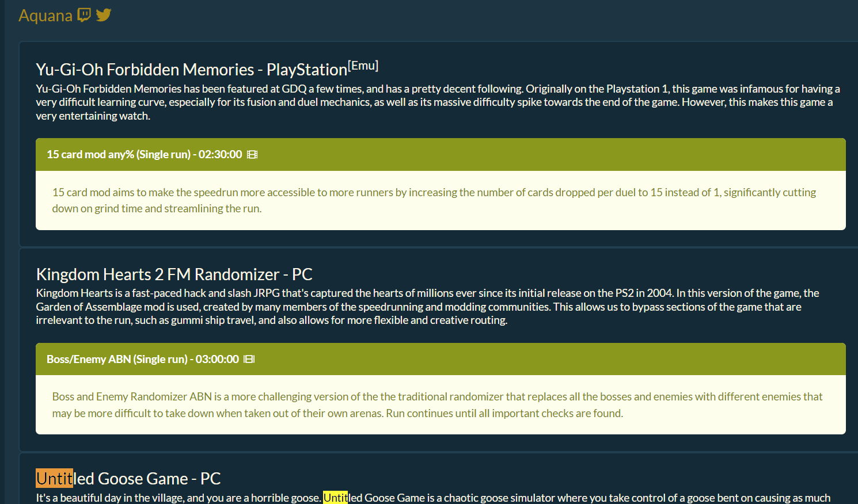Image resolution: width=858 pixels, height=504 pixels.
Task: Select the Untitled Goose Game - PC title
Action: point(128,479)
